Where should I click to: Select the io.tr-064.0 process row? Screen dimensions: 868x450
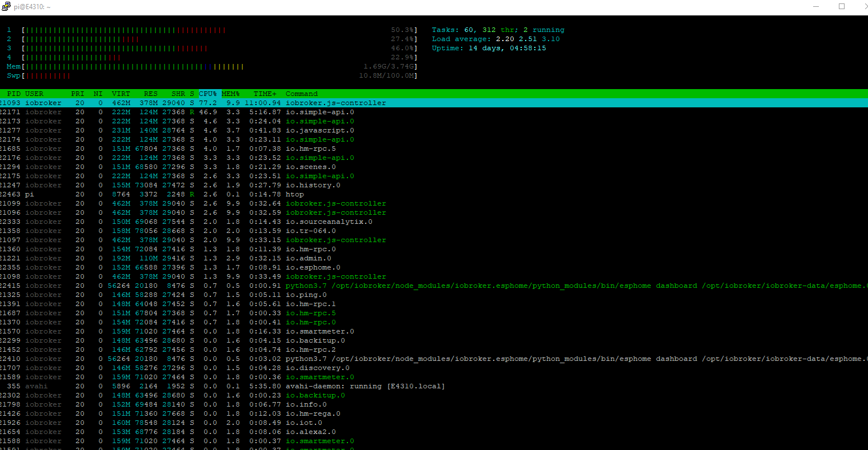click(x=434, y=231)
